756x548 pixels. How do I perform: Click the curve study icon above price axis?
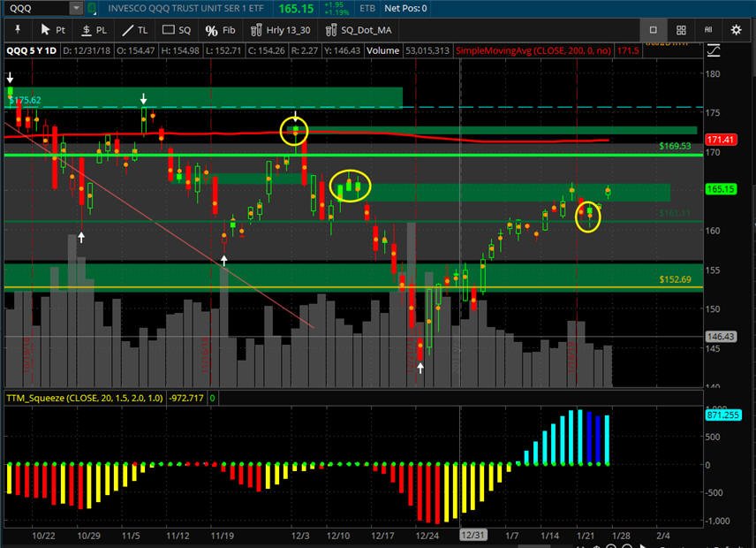click(713, 50)
